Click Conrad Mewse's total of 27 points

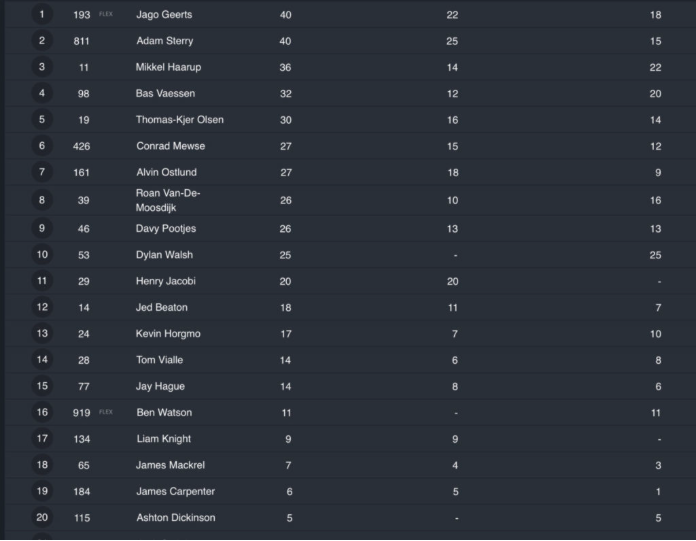(x=286, y=146)
